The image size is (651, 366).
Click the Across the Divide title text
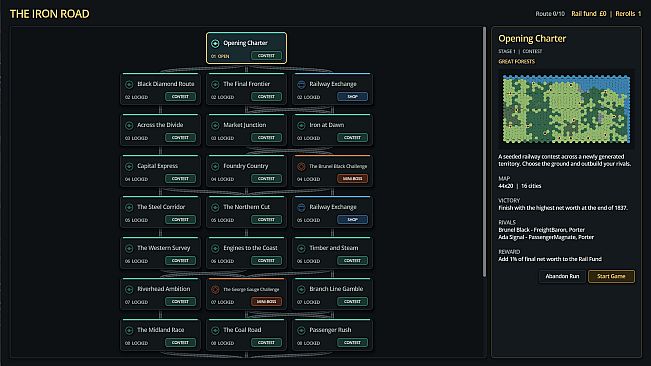160,125
